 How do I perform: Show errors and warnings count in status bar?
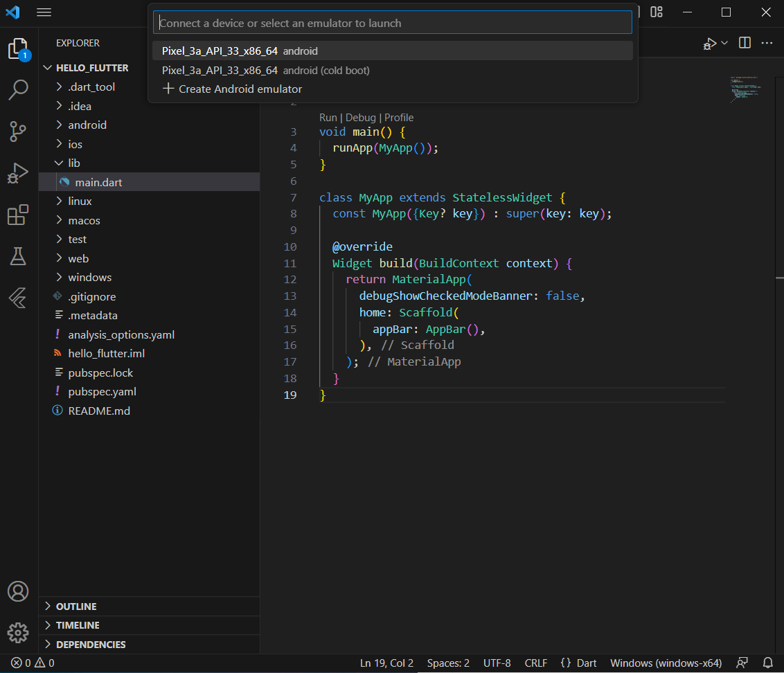point(33,663)
